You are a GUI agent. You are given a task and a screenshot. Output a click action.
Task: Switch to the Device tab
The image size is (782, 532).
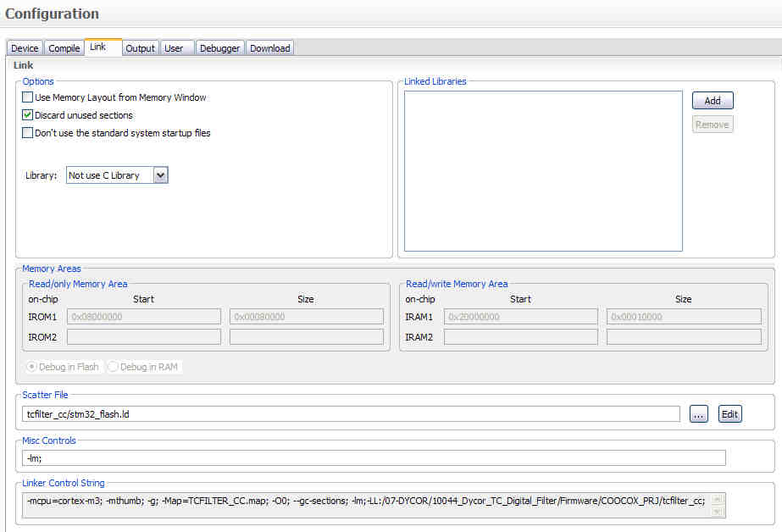pyautogui.click(x=24, y=47)
